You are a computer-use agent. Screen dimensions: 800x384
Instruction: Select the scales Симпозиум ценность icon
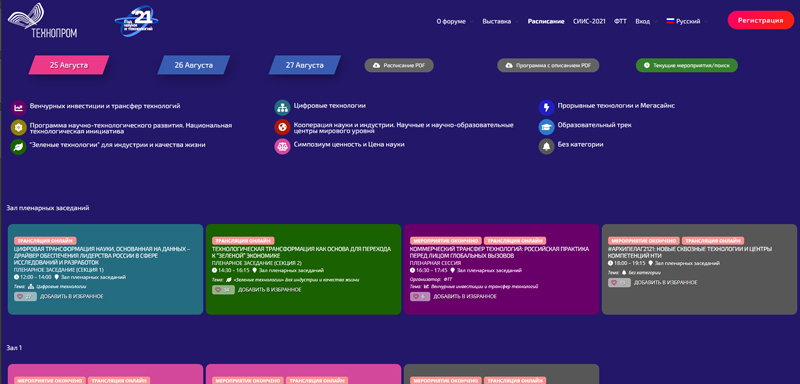click(282, 146)
